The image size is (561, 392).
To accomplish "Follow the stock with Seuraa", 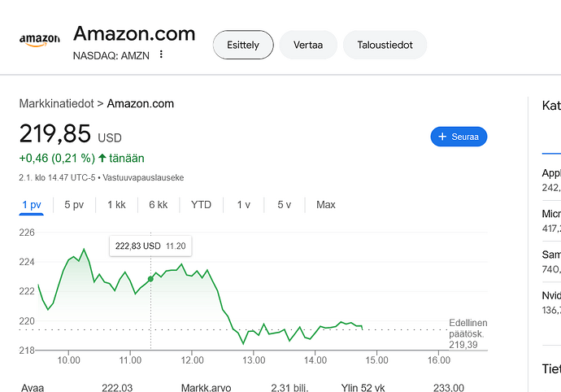I will coord(459,137).
